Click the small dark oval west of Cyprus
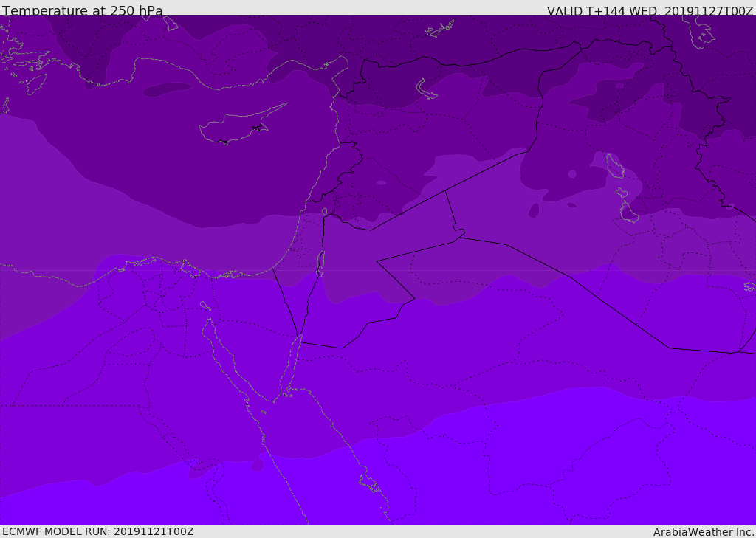The width and height of the screenshot is (756, 538). pos(167,89)
